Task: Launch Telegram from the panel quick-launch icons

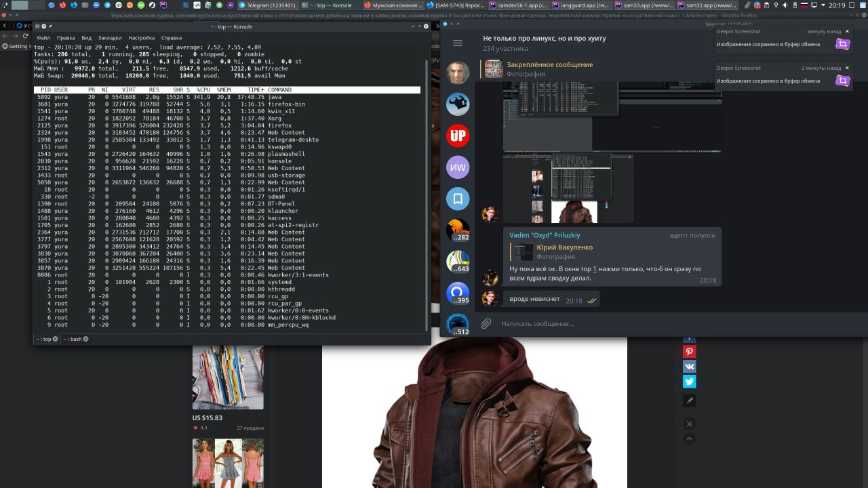Action: point(107,5)
